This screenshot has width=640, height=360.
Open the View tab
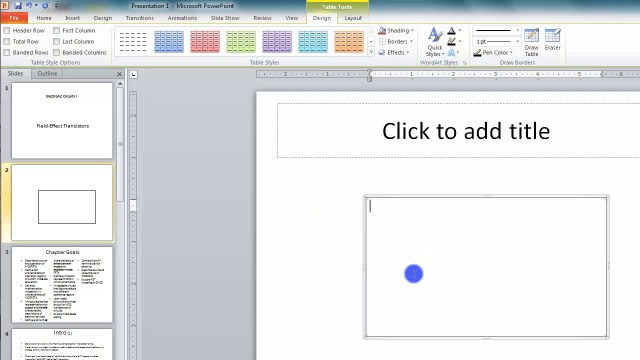(x=291, y=18)
